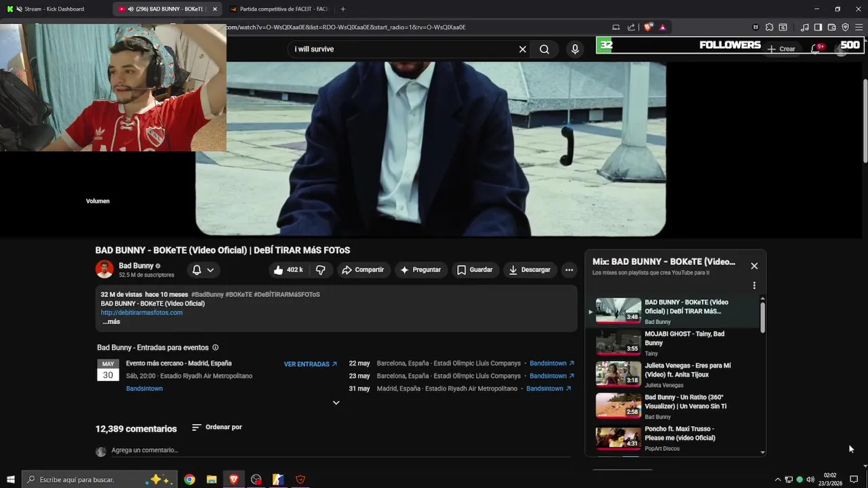Screen dimensions: 868x488
Task: Switch to the Partida competitiva de FACEIT tab
Action: pos(278,9)
